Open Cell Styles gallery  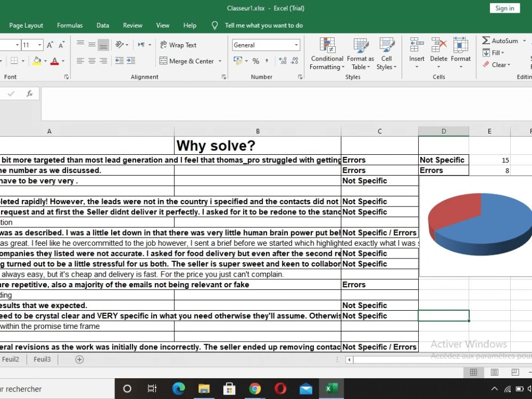386,54
